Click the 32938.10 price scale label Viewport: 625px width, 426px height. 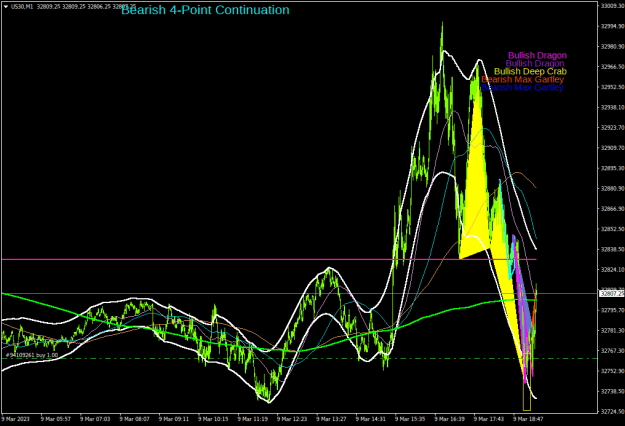pos(612,107)
